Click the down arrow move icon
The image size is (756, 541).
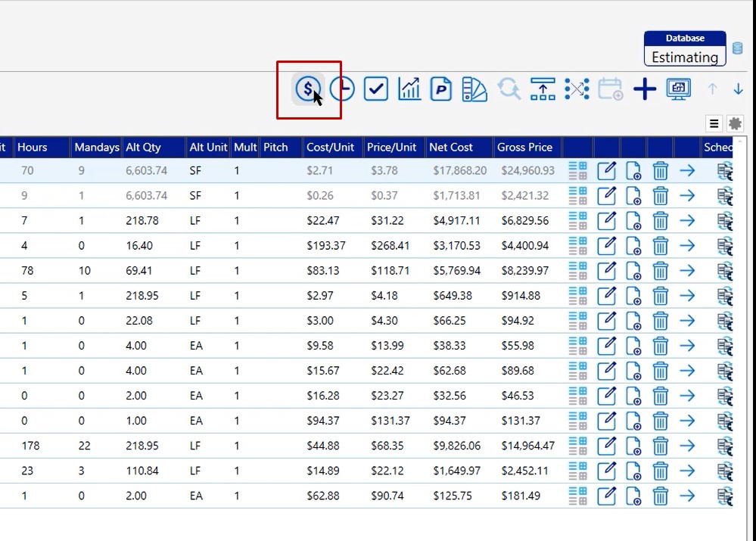coord(739,89)
